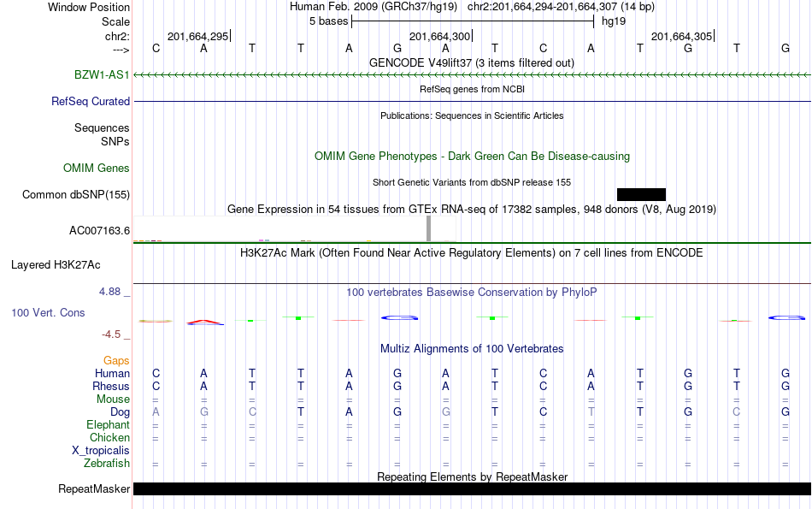Open the BZW1-AS1 gene label
The height and width of the screenshot is (509, 812).
(x=102, y=74)
